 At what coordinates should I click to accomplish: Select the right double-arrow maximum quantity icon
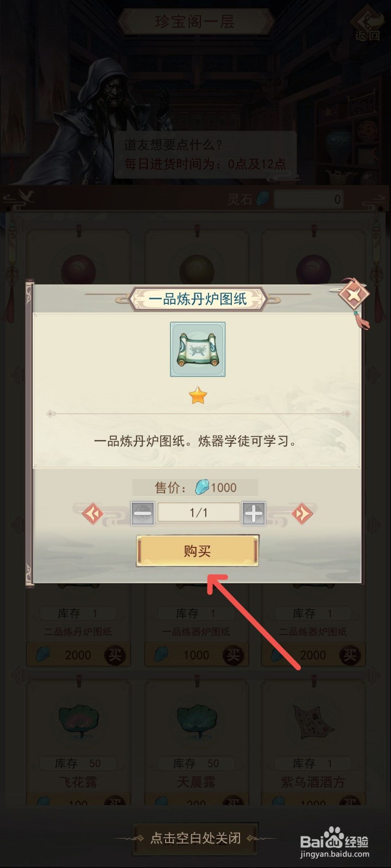click(x=302, y=513)
